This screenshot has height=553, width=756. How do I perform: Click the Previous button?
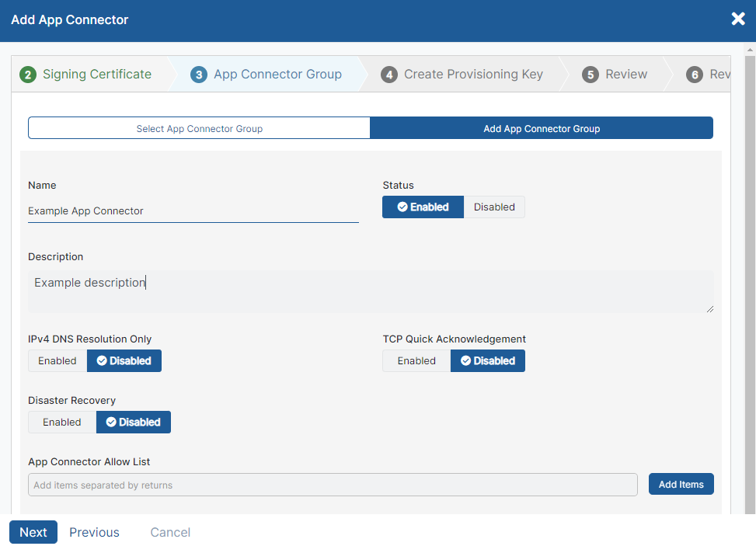coord(94,532)
